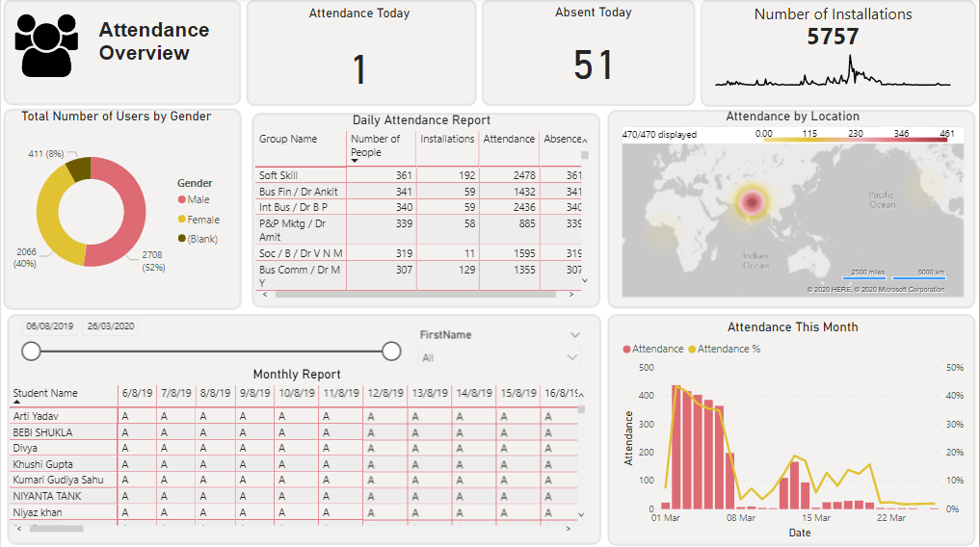The image size is (980, 547).
Task: Click the start date field 06/08/2019
Action: 50,326
